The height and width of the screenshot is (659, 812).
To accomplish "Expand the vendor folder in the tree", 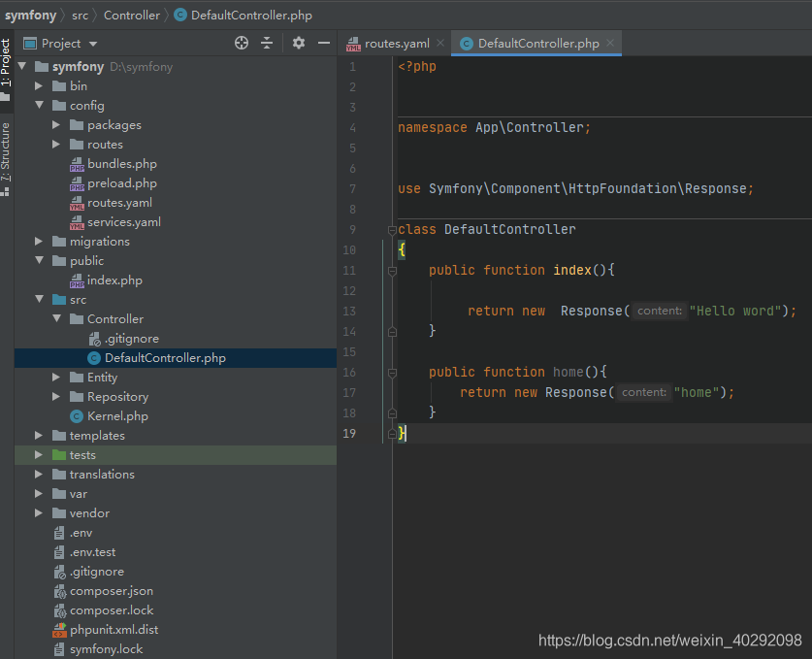I will 39,512.
